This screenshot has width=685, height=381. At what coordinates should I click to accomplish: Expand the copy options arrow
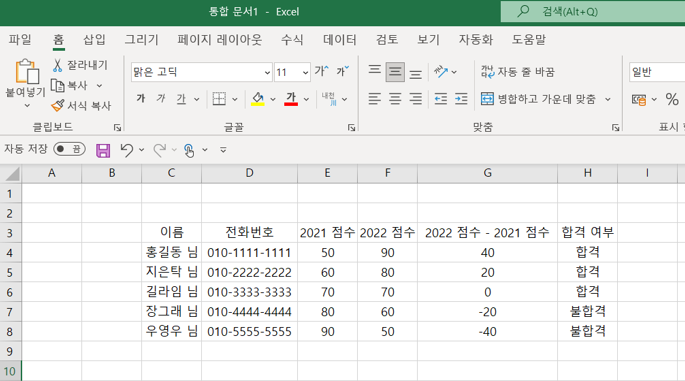(99, 86)
